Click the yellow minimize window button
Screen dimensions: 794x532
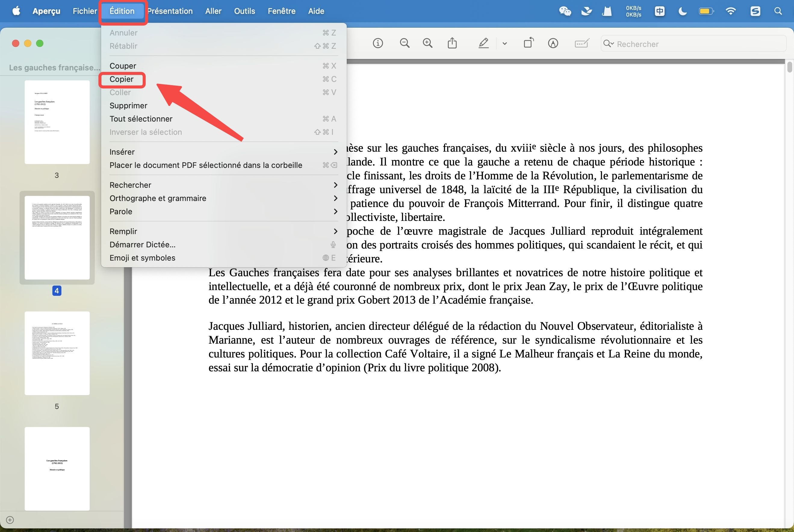[x=28, y=43]
